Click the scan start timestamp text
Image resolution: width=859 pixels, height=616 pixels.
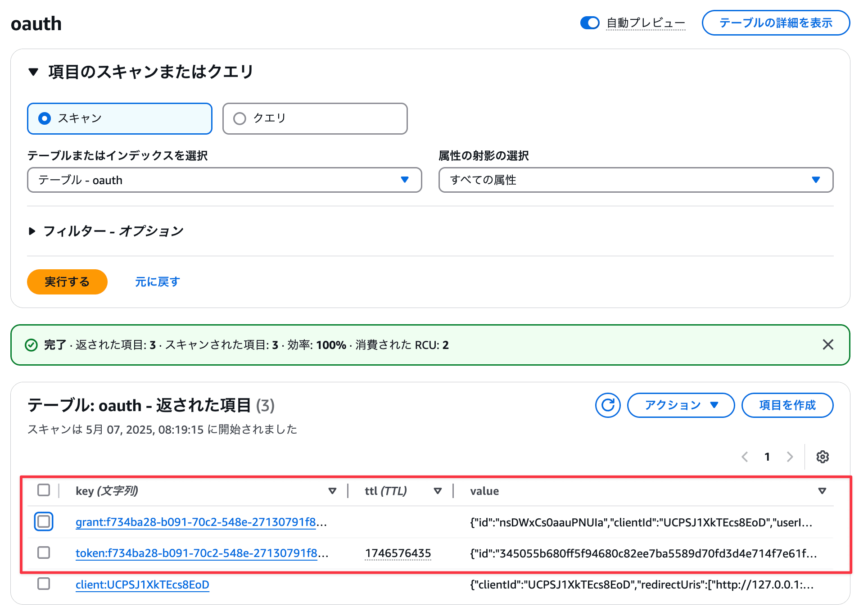pos(163,429)
